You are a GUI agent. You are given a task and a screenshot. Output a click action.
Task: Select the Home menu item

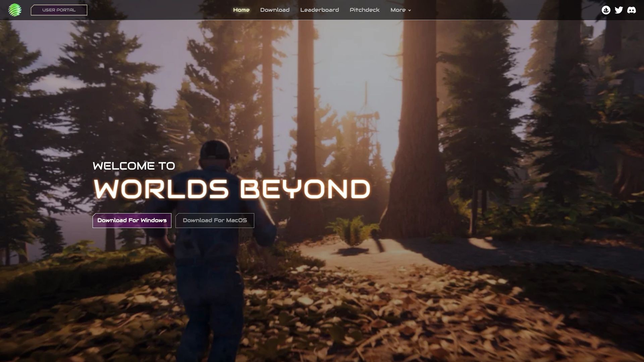[x=241, y=10]
